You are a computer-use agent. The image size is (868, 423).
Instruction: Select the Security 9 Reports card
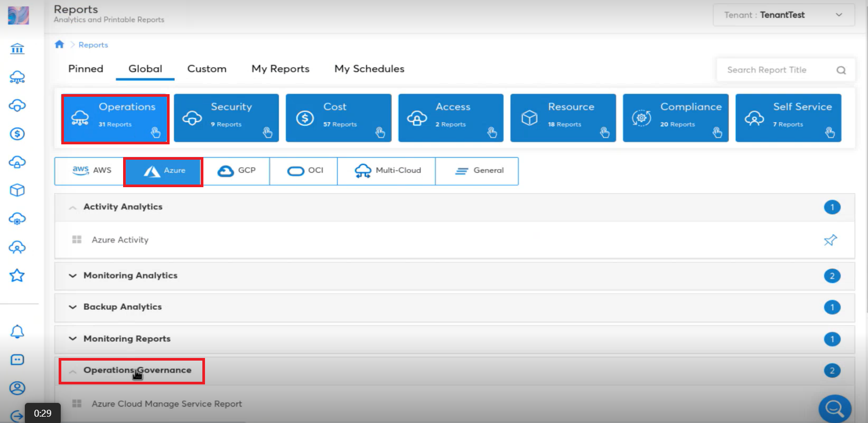pyautogui.click(x=226, y=118)
